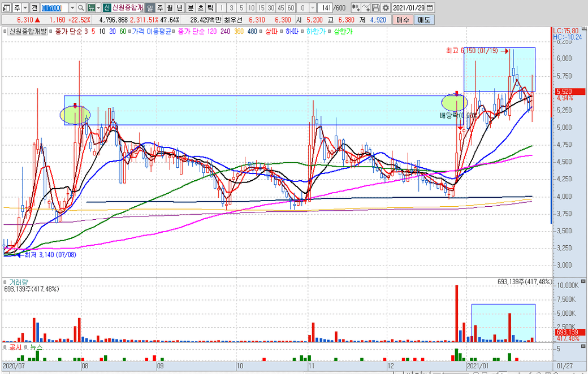
Task: Click the window layout icon at top-left
Action: (x=6, y=8)
